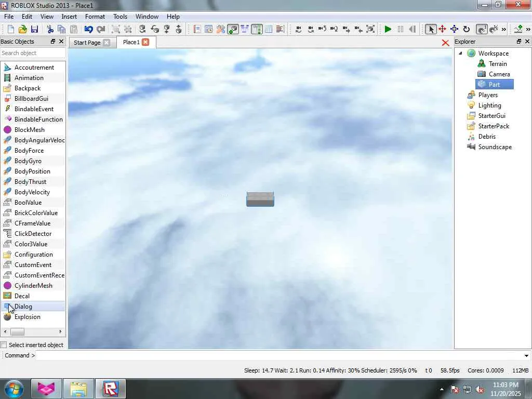Float the Basic Objects panel
The image size is (532, 399).
click(52, 42)
